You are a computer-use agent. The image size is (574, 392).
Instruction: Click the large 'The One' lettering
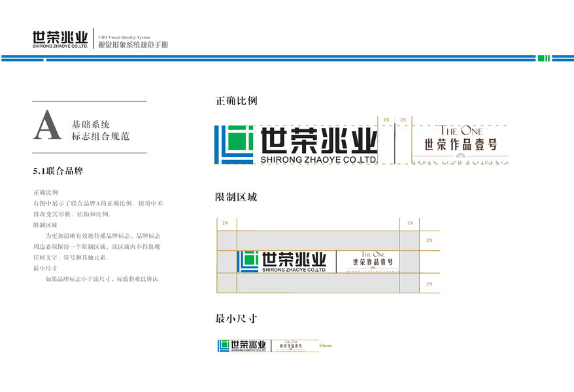pyautogui.click(x=461, y=131)
